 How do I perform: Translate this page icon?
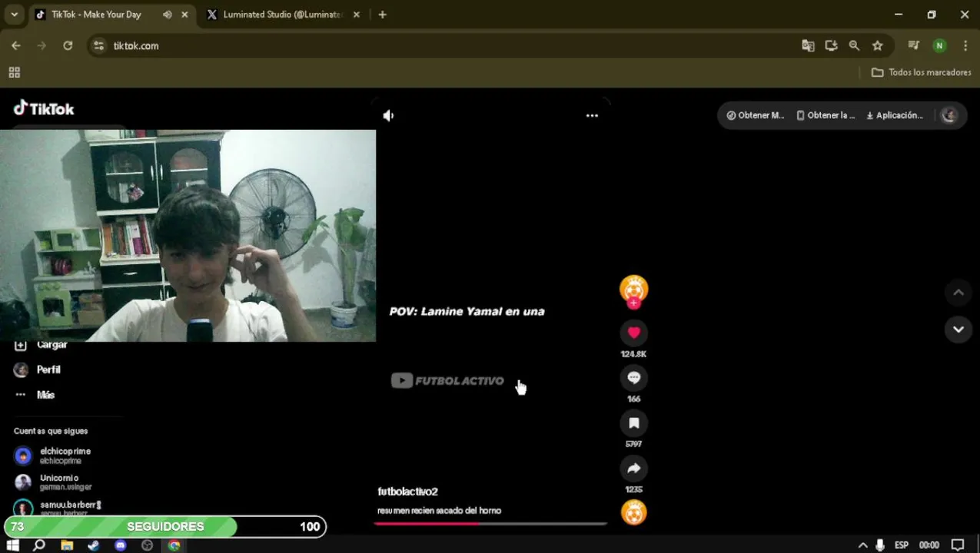point(808,46)
